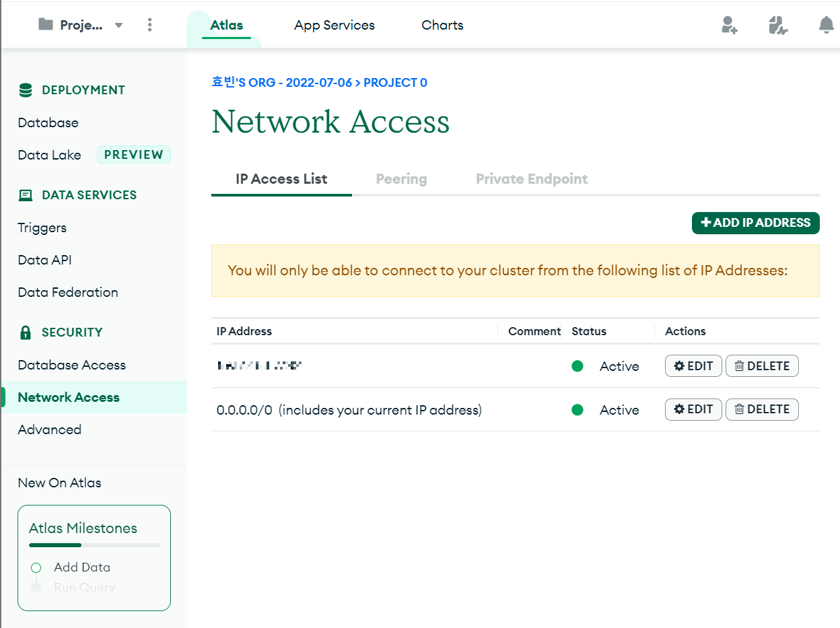The width and height of the screenshot is (840, 628).
Task: Open Triggers in the sidebar
Action: [42, 228]
